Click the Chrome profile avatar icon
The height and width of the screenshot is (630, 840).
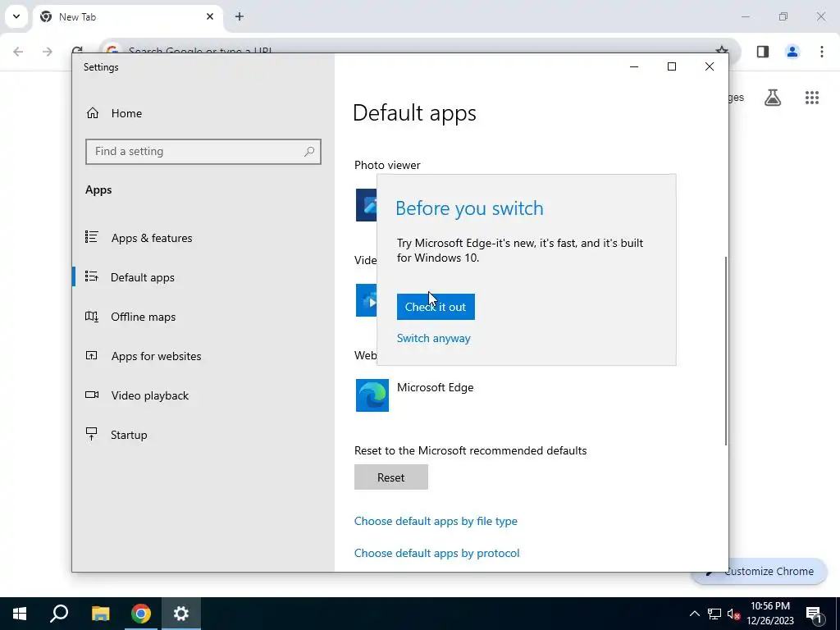click(792, 52)
